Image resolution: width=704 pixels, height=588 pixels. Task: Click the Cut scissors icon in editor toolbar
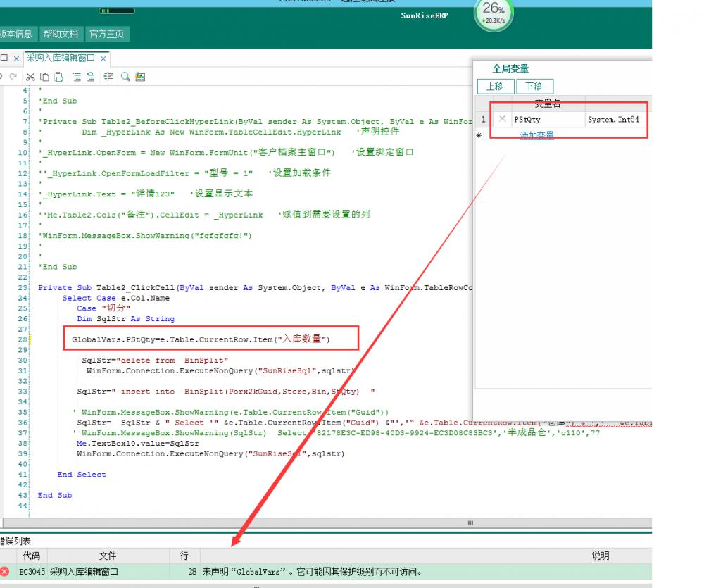point(30,77)
